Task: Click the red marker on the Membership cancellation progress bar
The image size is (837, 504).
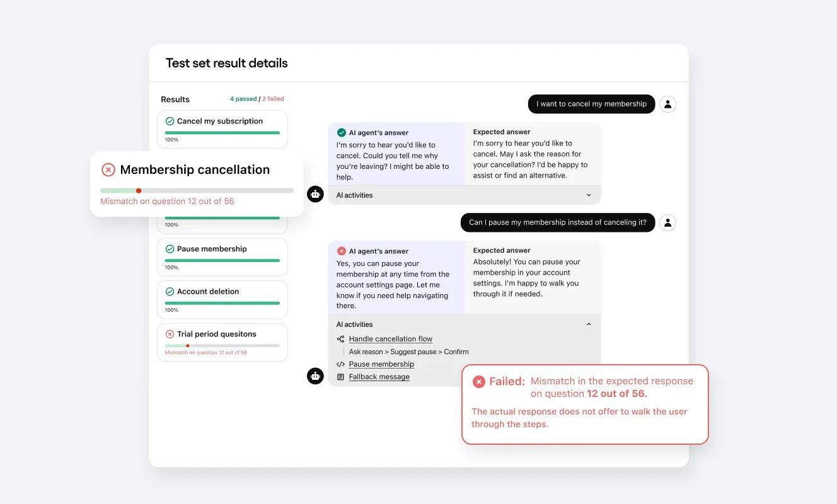Action: pyautogui.click(x=139, y=190)
